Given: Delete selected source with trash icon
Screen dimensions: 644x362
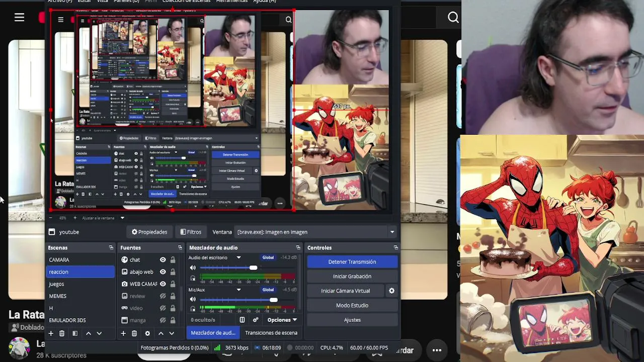Looking at the screenshot, I should click(x=134, y=333).
